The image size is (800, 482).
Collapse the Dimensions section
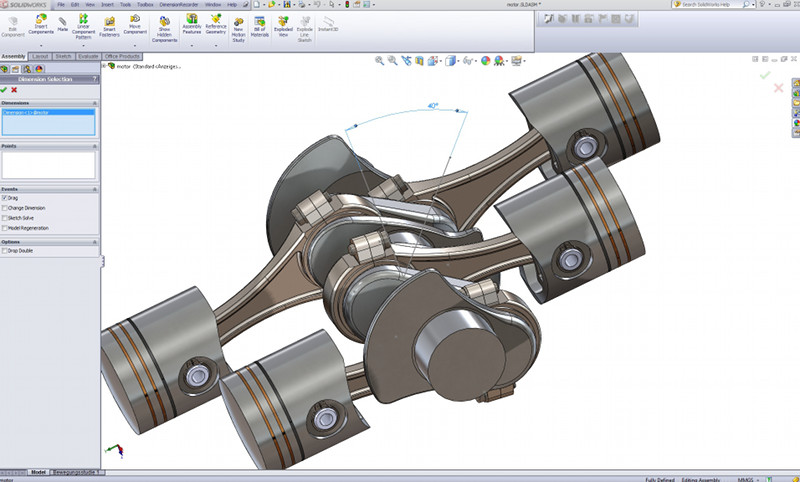94,102
